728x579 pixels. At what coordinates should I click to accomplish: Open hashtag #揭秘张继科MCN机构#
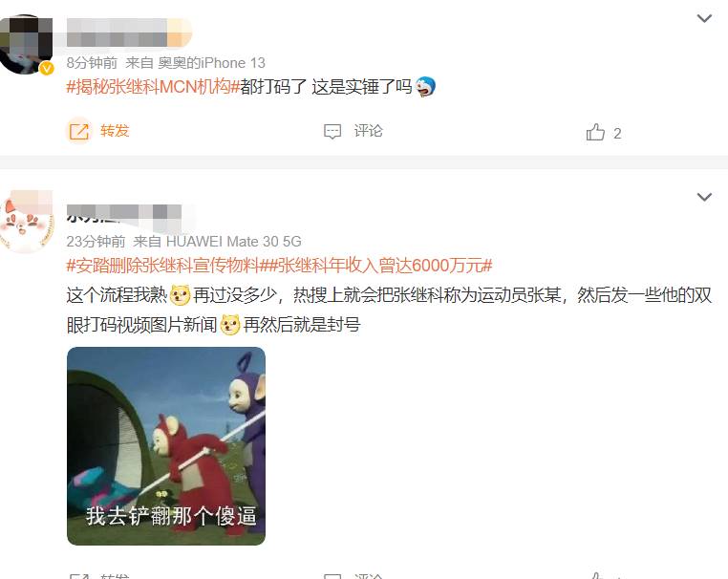click(x=153, y=87)
